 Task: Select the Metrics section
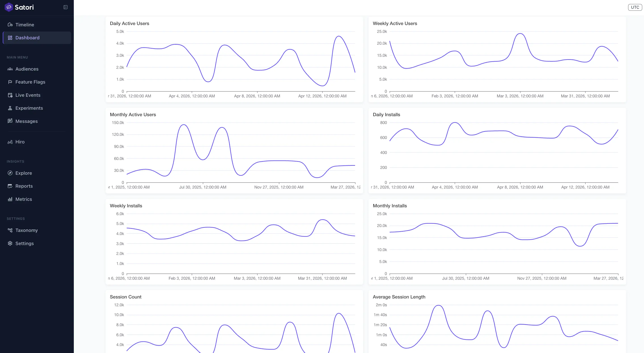coord(23,199)
